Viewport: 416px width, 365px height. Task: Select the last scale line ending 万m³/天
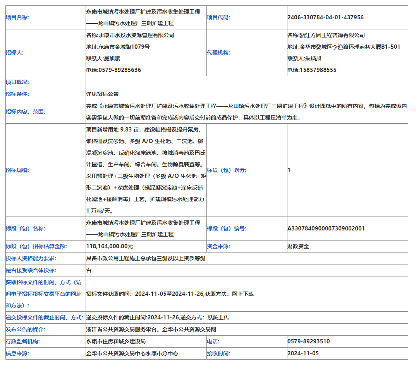tap(99, 211)
